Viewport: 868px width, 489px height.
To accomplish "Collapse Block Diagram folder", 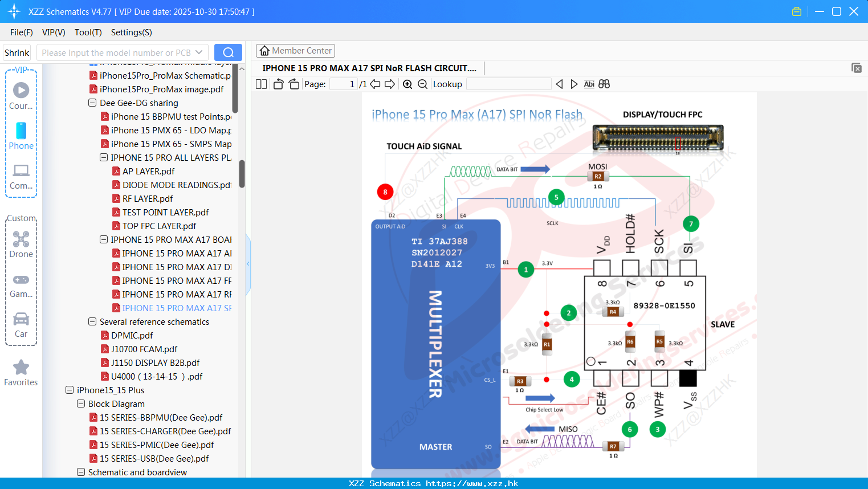I will point(81,404).
